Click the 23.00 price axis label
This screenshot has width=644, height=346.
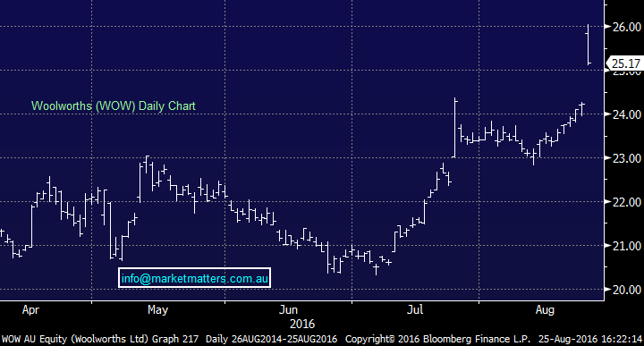[627, 158]
